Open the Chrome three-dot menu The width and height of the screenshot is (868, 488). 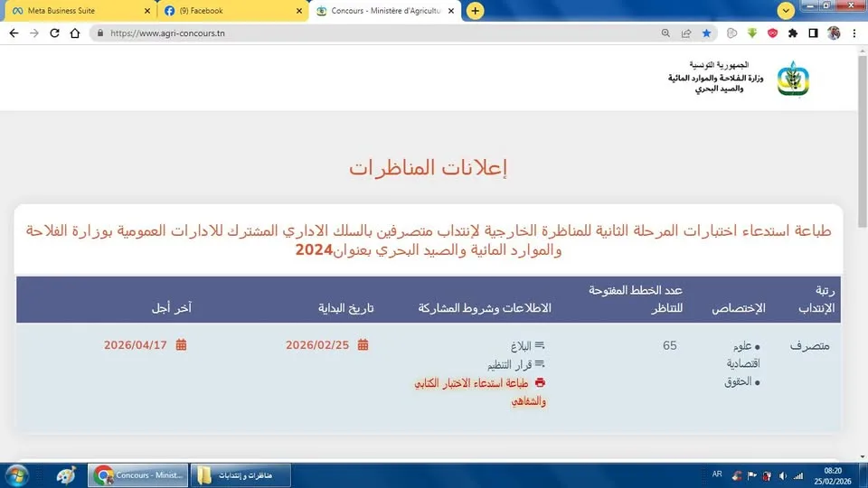click(854, 33)
